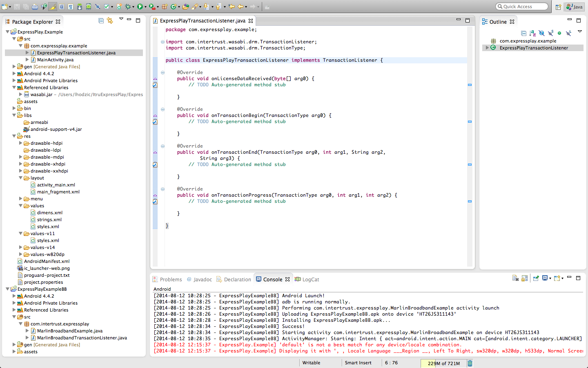Click Collapse All in Package Explorer

pyautogui.click(x=101, y=20)
